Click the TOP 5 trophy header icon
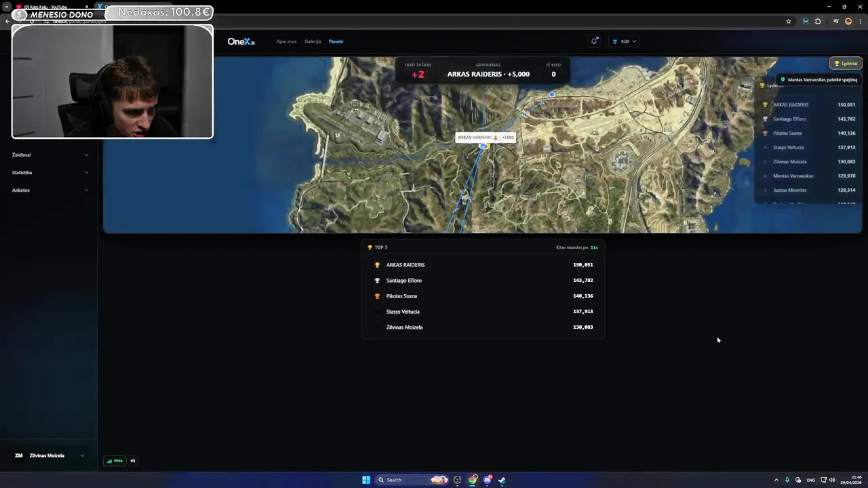868x488 pixels. (370, 247)
